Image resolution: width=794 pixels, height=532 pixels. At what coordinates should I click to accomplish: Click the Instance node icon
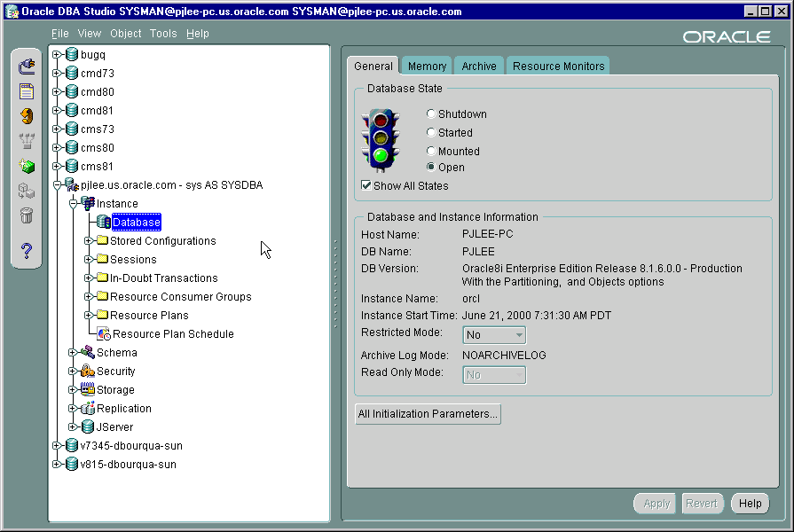88,203
